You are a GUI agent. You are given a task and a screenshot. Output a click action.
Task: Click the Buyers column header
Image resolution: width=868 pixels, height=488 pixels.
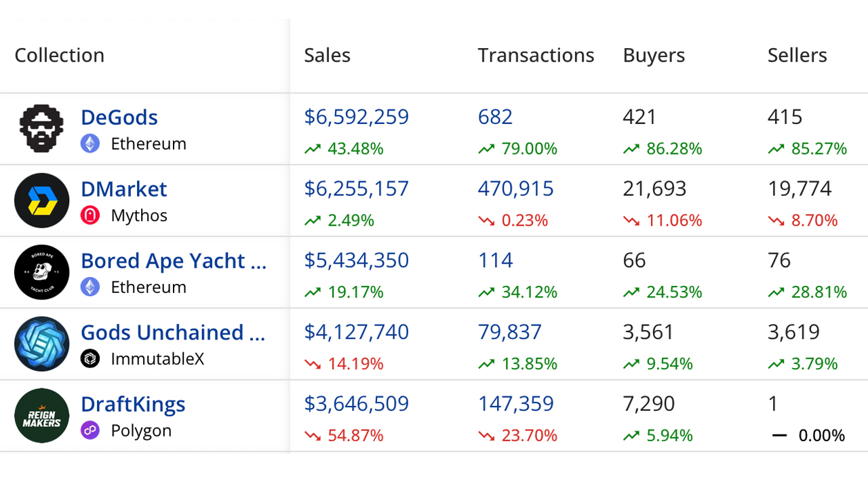654,55
